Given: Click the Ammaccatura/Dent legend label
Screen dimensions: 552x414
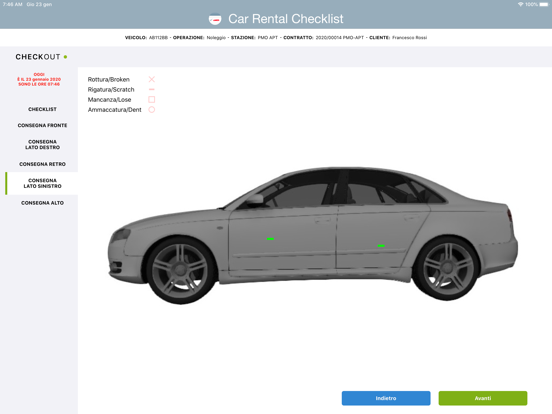Looking at the screenshot, I should 114,110.
